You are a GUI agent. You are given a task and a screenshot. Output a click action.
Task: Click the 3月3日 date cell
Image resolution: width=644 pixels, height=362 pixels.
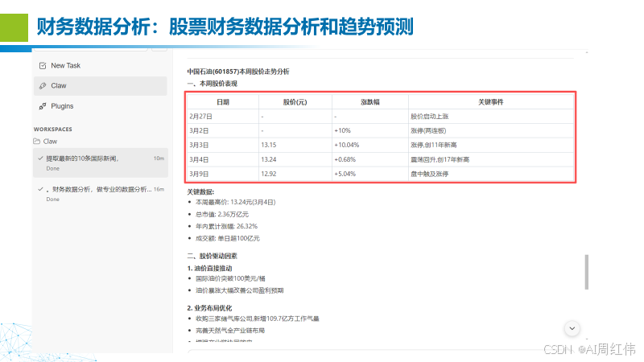tap(223, 146)
